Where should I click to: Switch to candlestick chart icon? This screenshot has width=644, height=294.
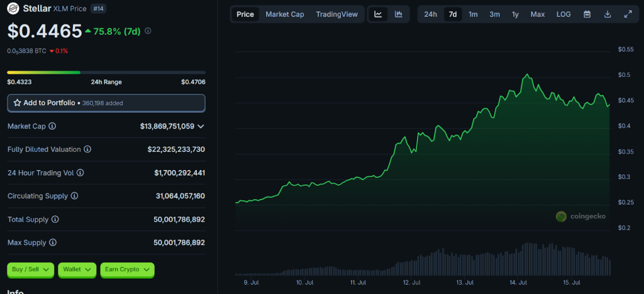coord(398,14)
